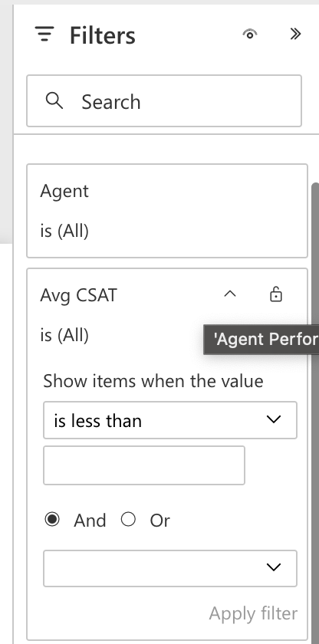Collapse the Filters pane with double chevron
The width and height of the screenshot is (319, 644).
[x=295, y=34]
